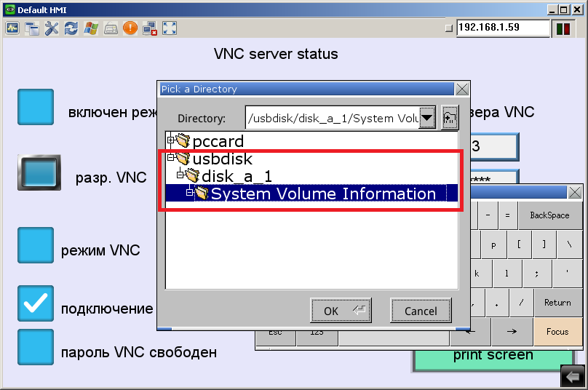
Task: Click the 'k' key on virtual keyboard
Action: click(481, 274)
